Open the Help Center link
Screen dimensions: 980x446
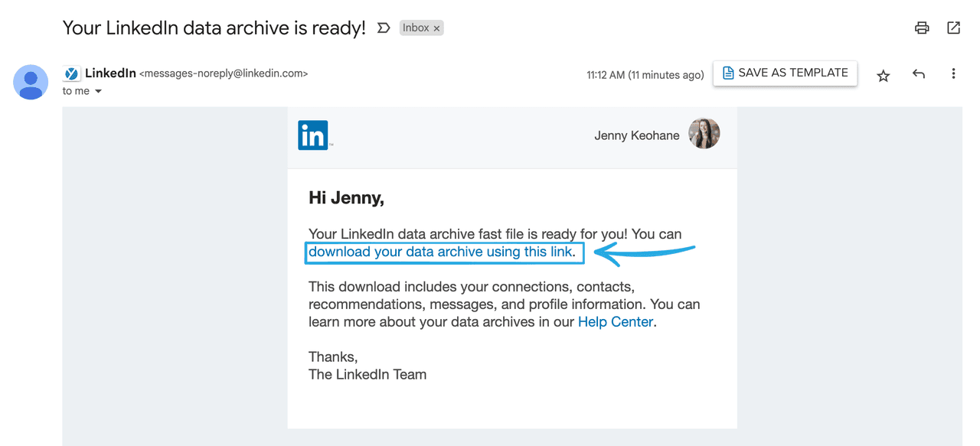click(616, 322)
